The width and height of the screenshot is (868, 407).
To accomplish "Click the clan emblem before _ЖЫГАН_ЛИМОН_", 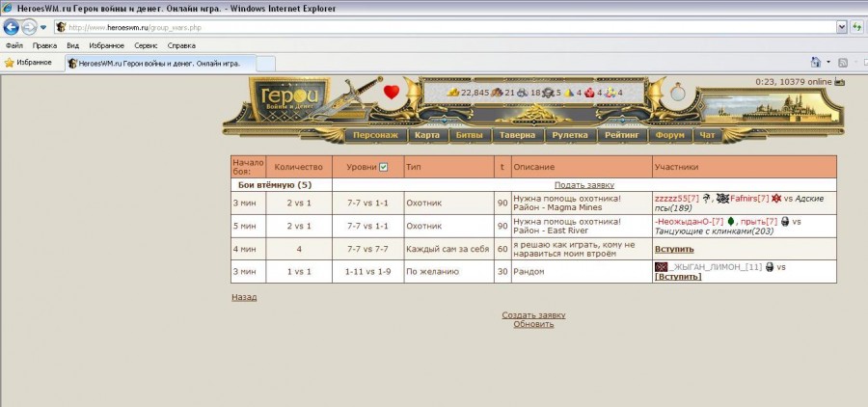I will point(661,267).
